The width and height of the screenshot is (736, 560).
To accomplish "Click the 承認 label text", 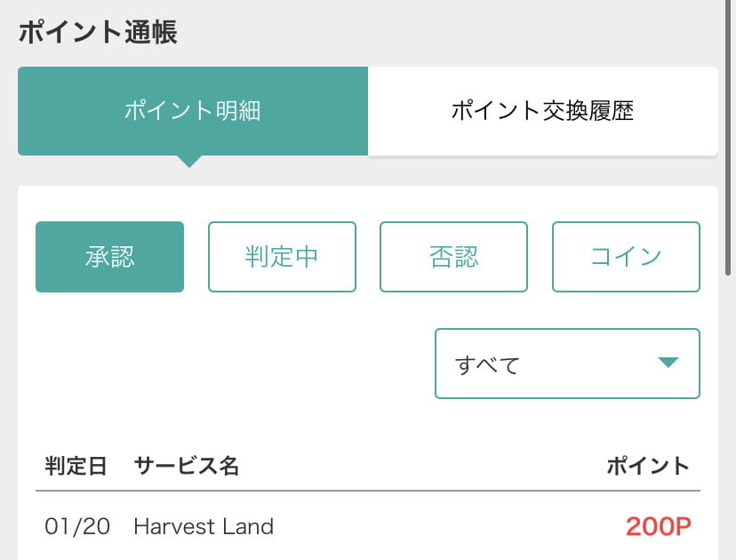I will tap(110, 257).
